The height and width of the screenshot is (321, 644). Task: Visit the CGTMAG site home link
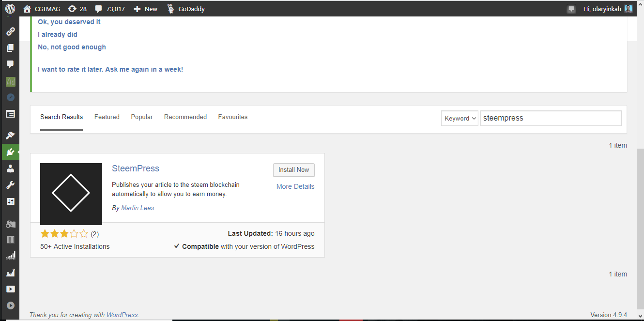point(42,9)
